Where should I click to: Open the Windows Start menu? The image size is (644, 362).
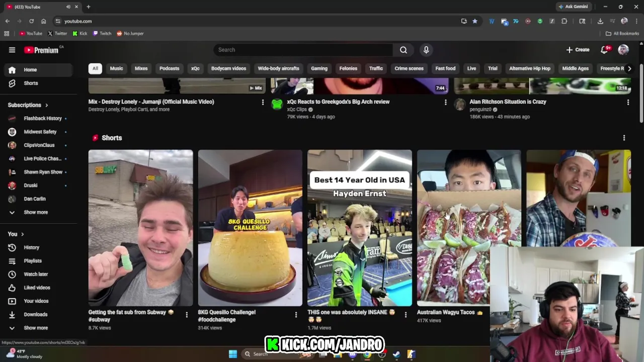[232, 354]
